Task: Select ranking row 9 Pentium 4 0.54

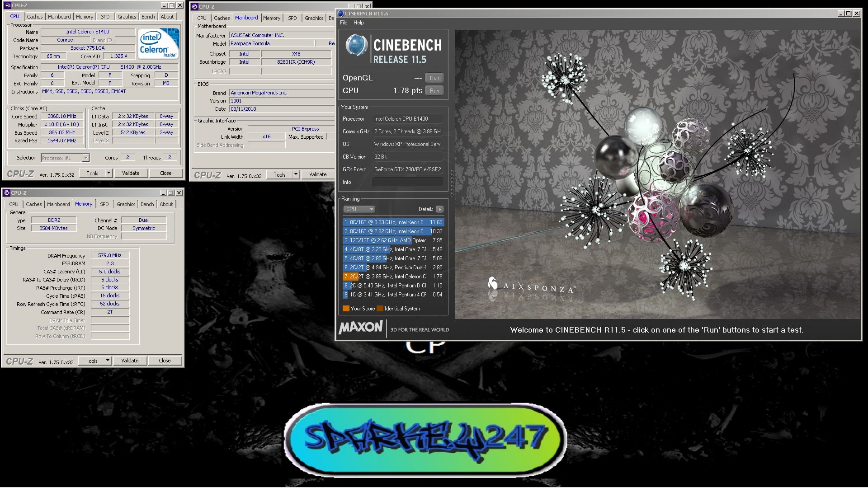Action: [393, 295]
